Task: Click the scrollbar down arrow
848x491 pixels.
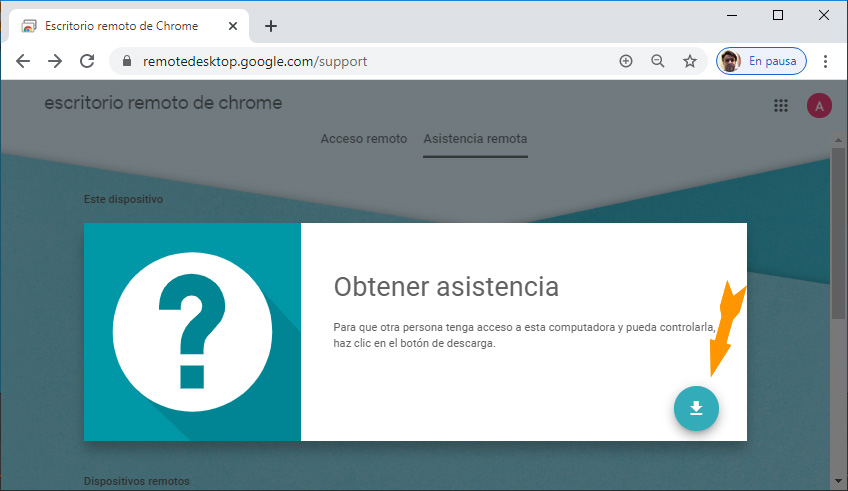Action: point(838,482)
